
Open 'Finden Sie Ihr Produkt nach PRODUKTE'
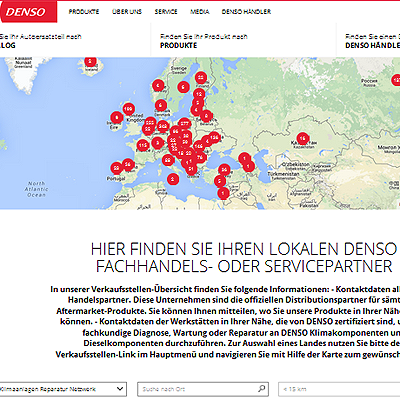click(204, 41)
